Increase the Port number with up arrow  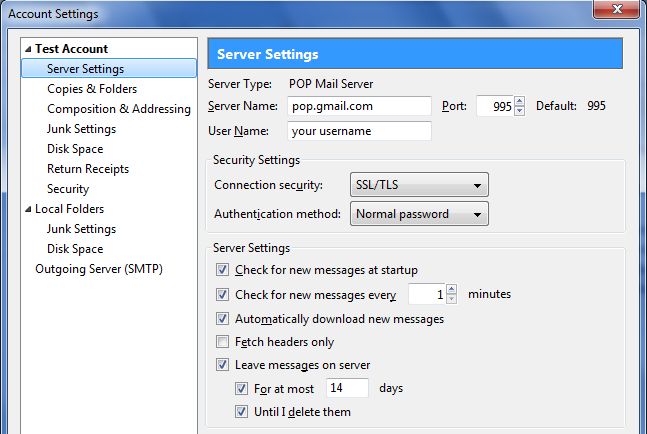click(x=520, y=101)
